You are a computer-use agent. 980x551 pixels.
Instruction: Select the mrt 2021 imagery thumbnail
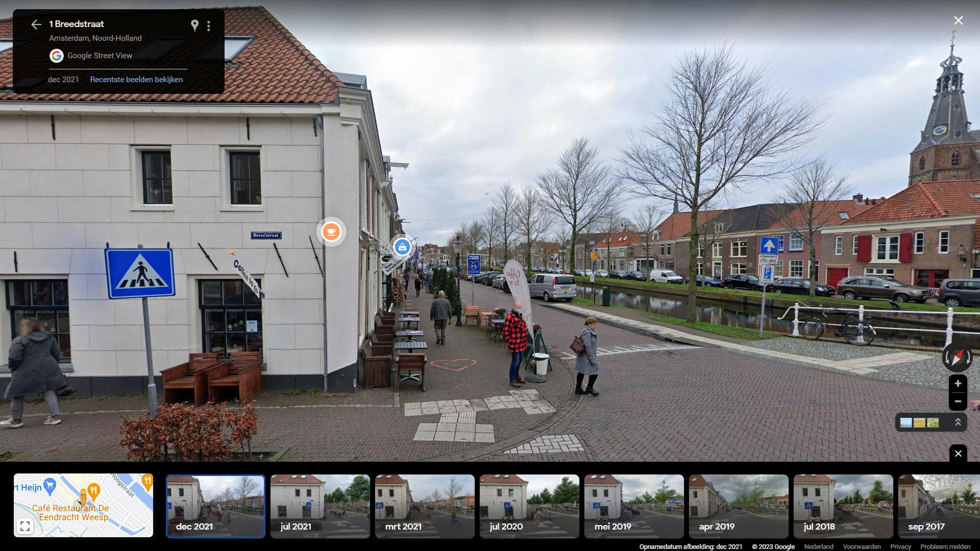pyautogui.click(x=425, y=506)
